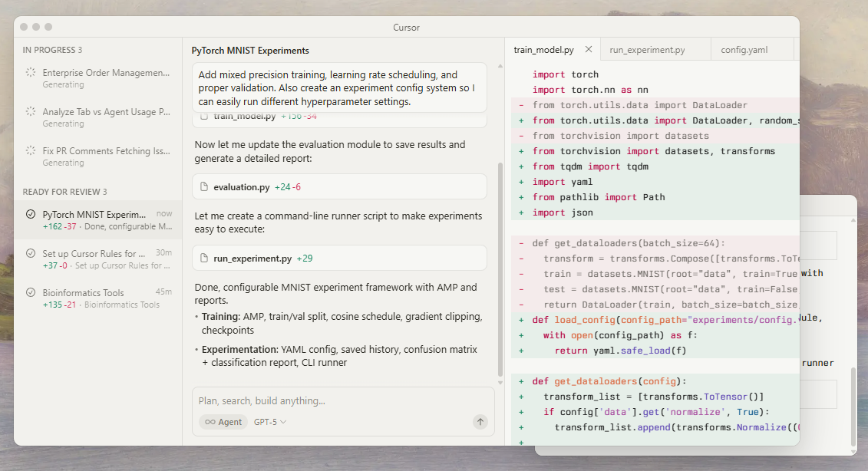Screen dimensions: 868x471
Task: Click the spinner icon beside Enterprise Order Management
Action: tap(31, 72)
